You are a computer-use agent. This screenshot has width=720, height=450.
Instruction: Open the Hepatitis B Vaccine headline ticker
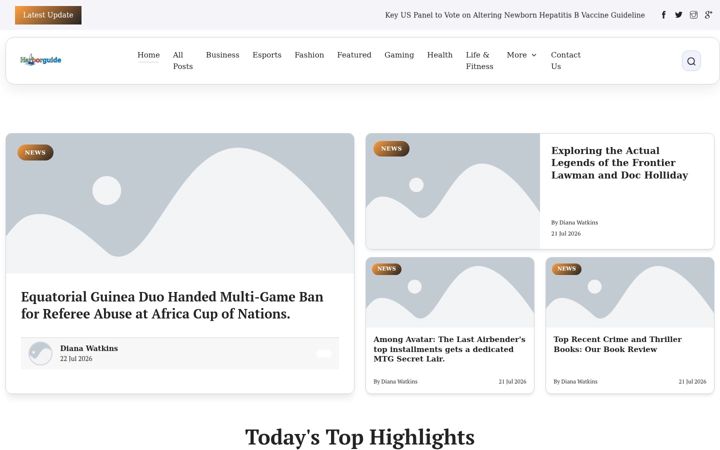(515, 15)
